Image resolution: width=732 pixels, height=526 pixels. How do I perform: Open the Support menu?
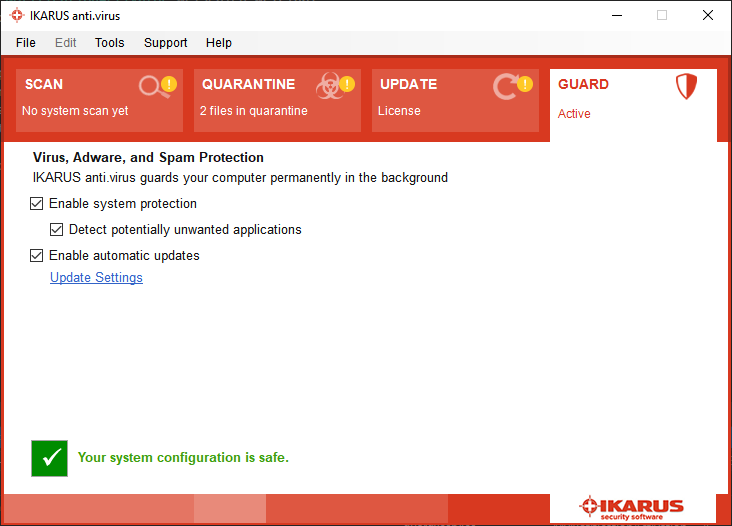[166, 43]
